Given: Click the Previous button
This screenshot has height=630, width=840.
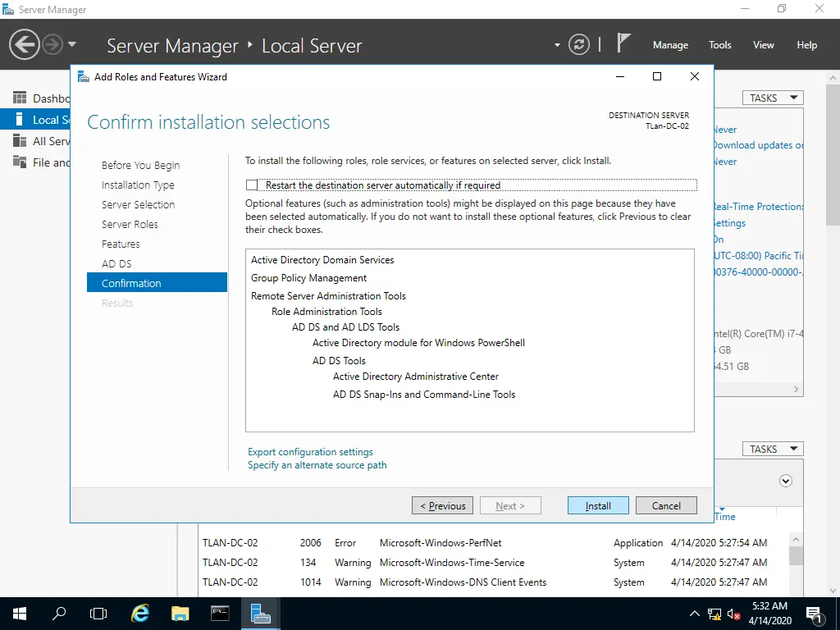Looking at the screenshot, I should (442, 505).
